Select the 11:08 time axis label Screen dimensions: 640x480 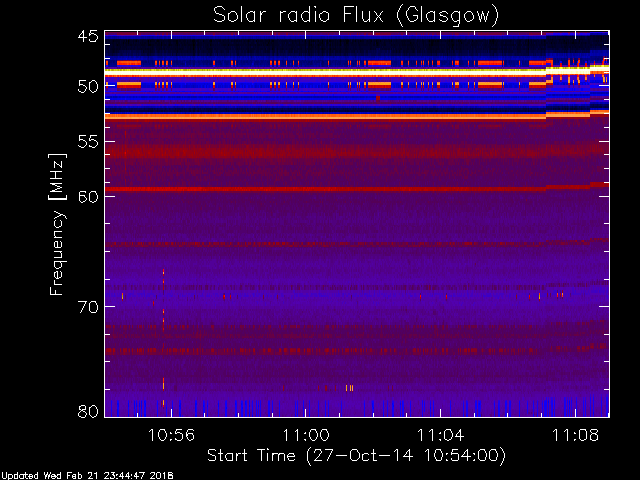point(575,435)
